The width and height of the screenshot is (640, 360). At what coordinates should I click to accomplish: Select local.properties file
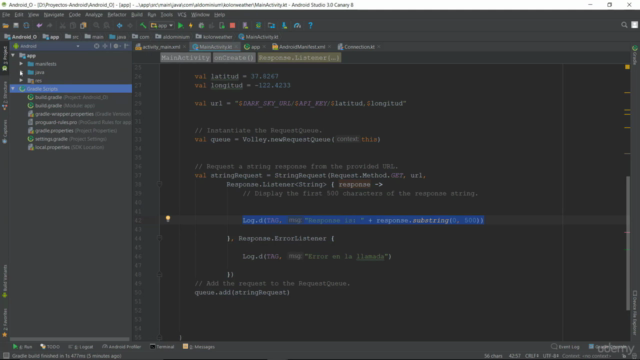65,147
